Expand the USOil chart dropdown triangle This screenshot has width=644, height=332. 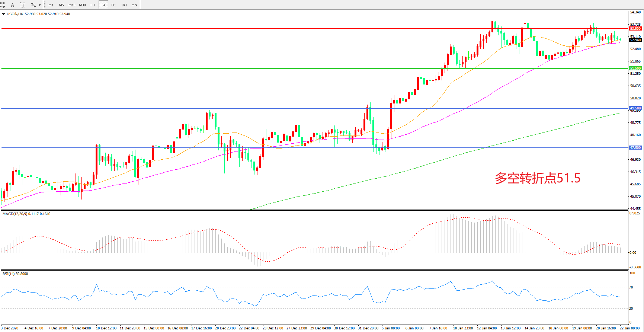click(x=3, y=14)
